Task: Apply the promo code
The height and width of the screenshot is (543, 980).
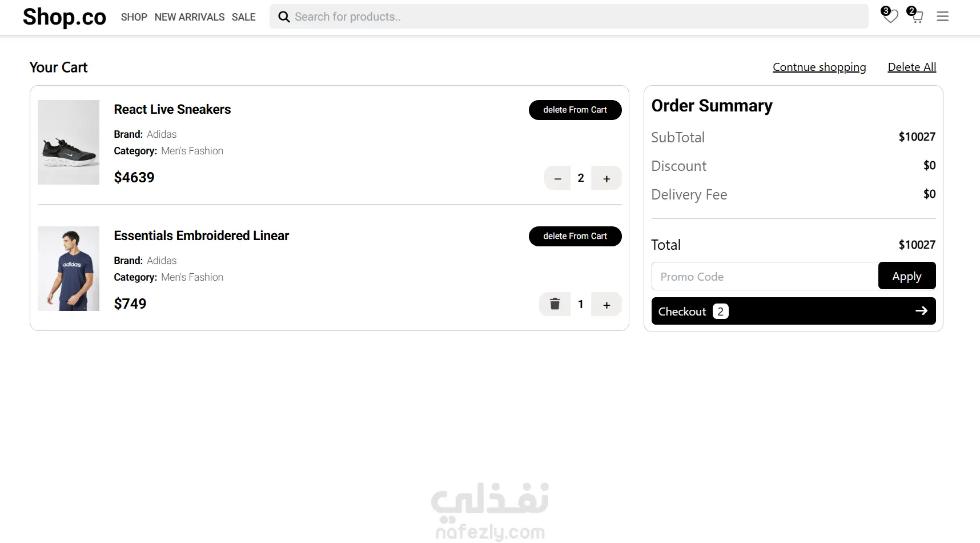Action: tap(907, 276)
